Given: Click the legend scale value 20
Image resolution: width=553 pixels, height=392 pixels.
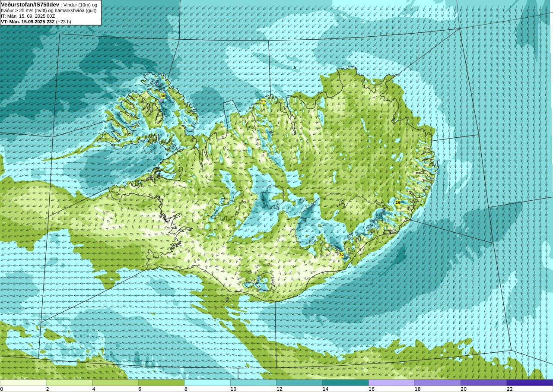Looking at the screenshot, I should (464, 389).
